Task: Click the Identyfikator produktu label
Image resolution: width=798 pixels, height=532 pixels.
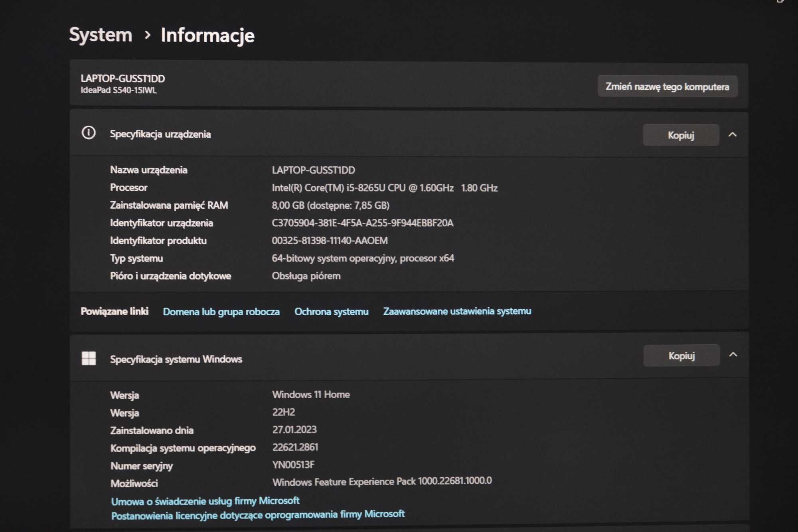Action: pos(158,241)
